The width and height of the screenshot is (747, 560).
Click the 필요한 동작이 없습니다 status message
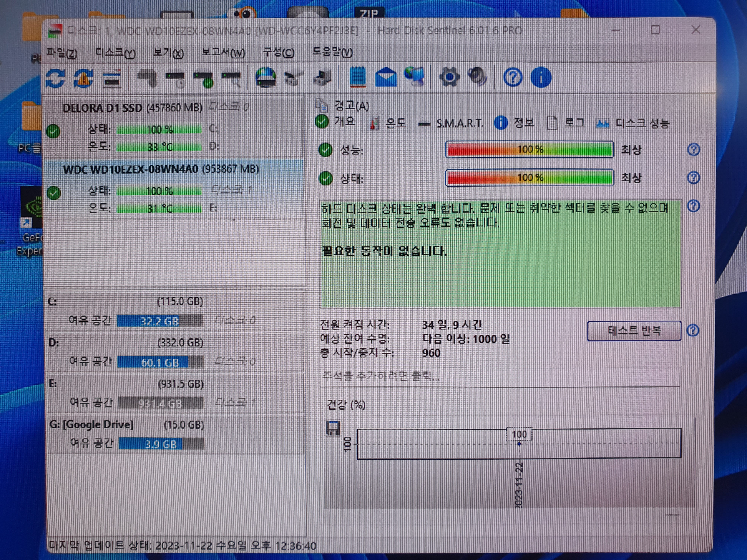tap(384, 251)
